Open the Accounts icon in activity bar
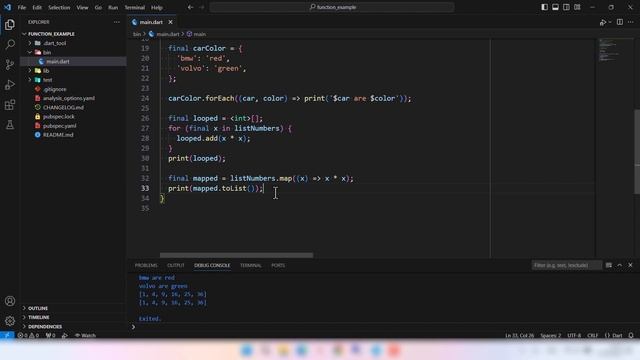 [x=10, y=301]
